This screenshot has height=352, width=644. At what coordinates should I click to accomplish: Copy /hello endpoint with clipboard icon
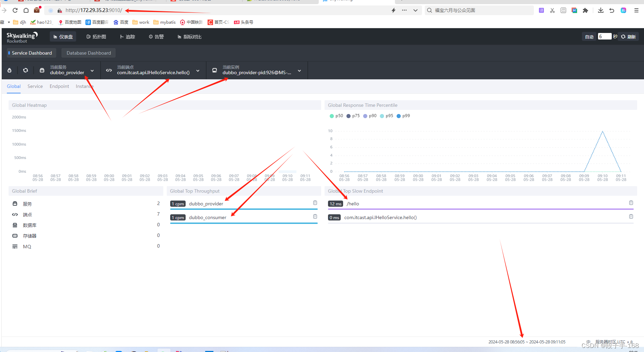(631, 203)
